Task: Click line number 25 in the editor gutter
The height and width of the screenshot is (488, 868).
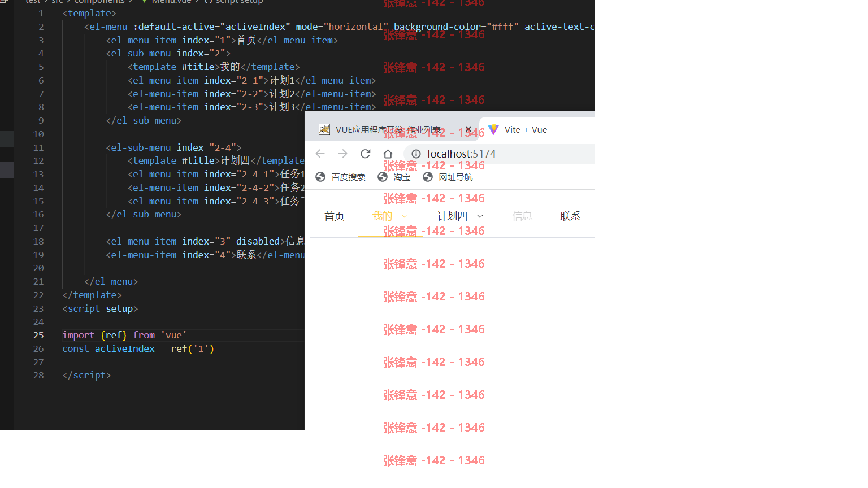Action: [x=38, y=335]
